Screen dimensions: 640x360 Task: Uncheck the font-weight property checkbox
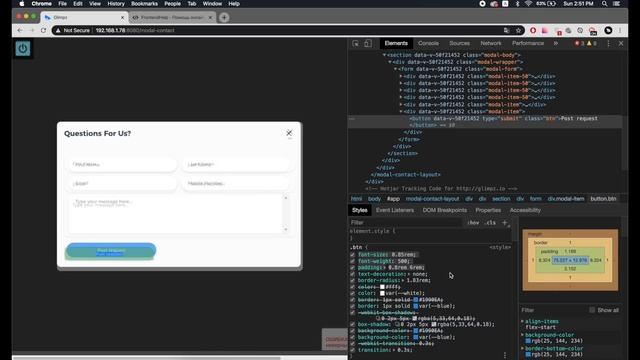click(x=352, y=261)
